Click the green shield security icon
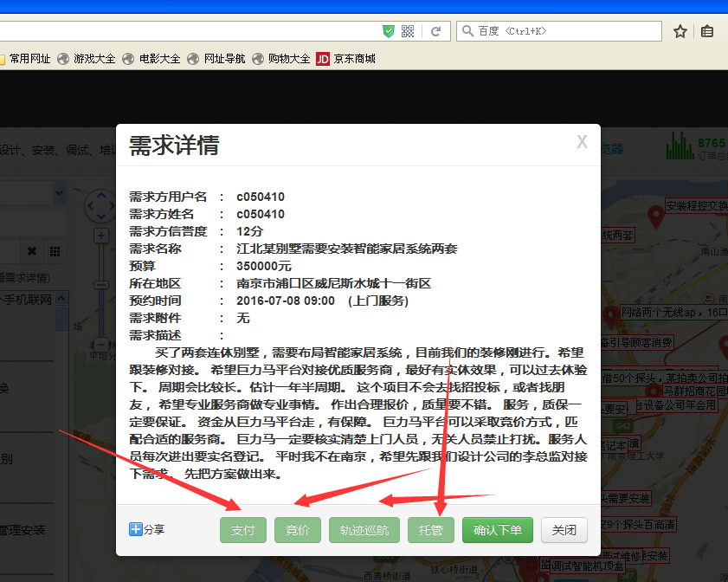This screenshot has height=582, width=728. (389, 31)
